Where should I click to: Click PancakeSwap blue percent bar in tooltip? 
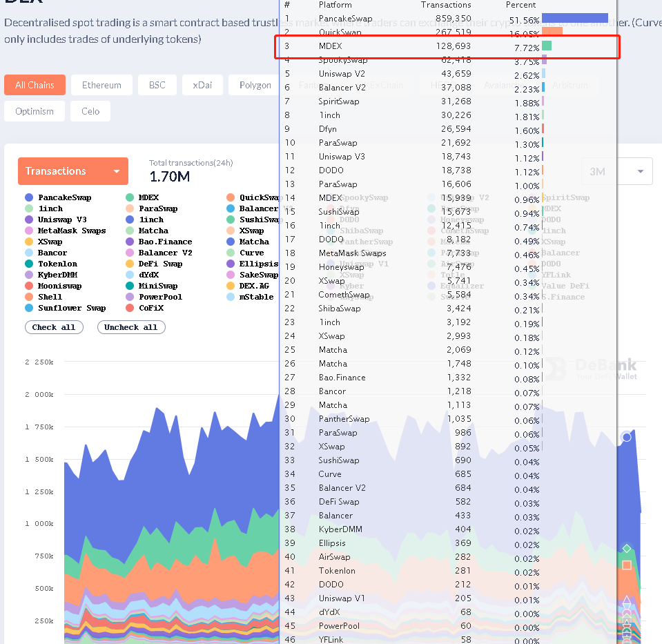click(574, 18)
